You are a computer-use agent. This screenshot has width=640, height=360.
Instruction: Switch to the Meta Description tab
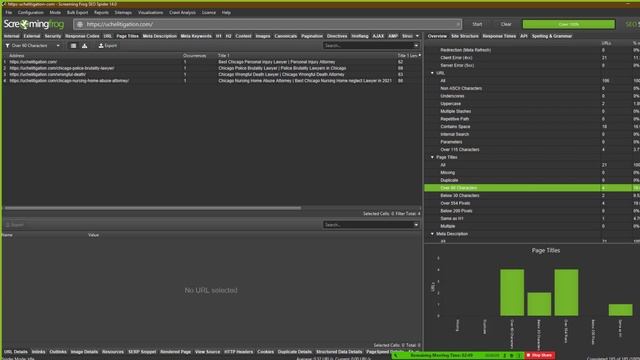pyautogui.click(x=160, y=36)
